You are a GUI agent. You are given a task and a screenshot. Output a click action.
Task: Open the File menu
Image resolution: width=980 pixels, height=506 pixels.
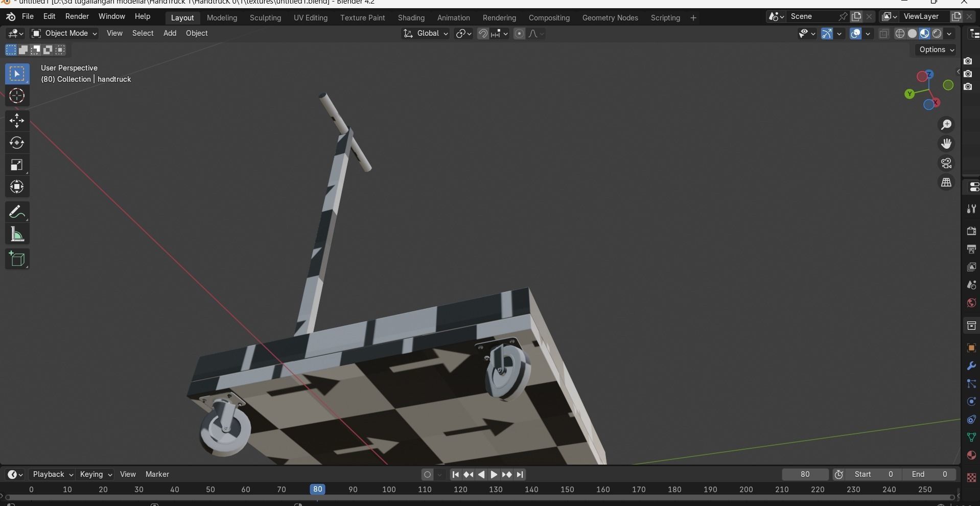(x=28, y=17)
